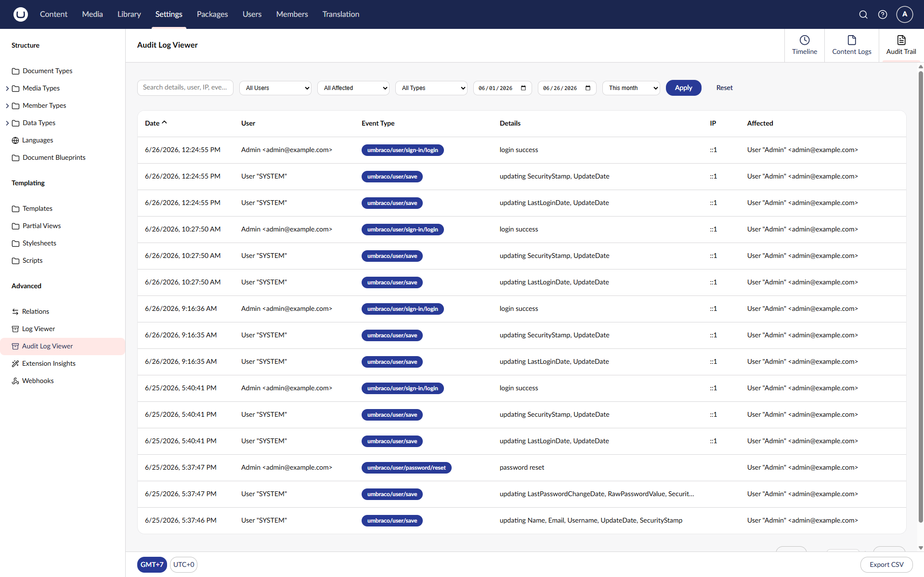Viewport: 924px width, 577px height.
Task: Click the Affected column header
Action: (x=760, y=124)
